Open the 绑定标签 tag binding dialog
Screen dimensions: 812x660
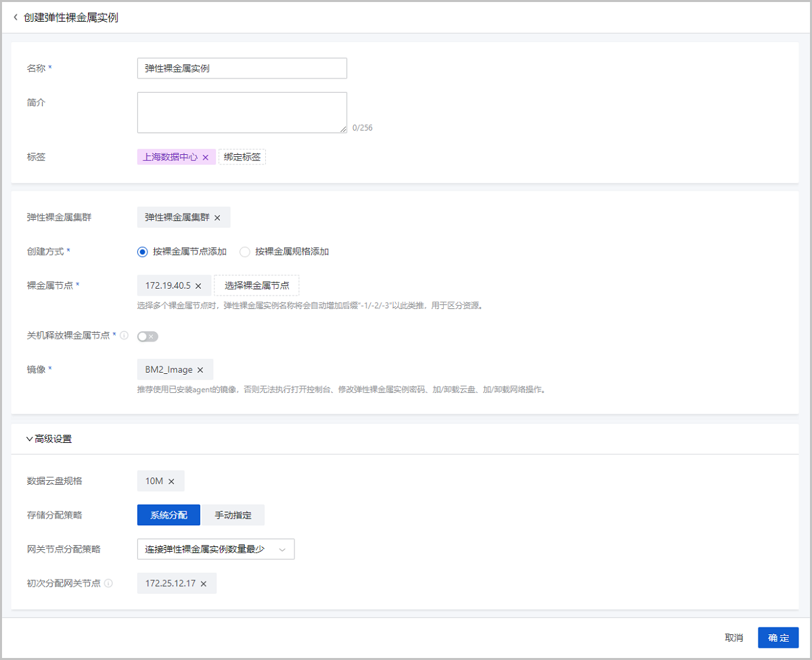[x=242, y=156]
